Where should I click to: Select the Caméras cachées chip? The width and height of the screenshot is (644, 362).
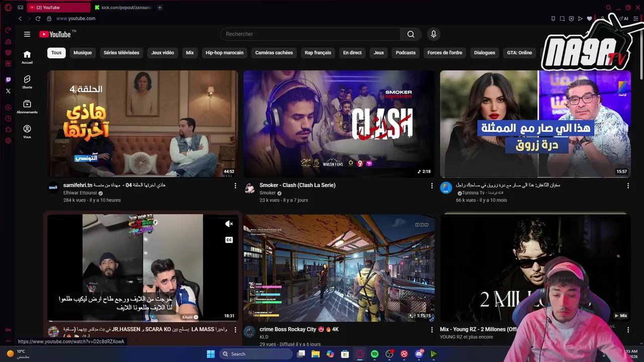coord(274,53)
